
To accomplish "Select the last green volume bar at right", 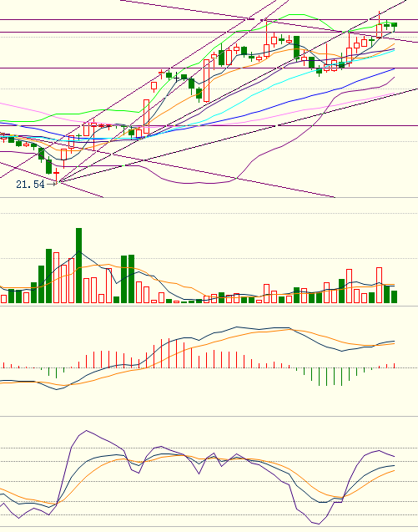I will (394, 296).
